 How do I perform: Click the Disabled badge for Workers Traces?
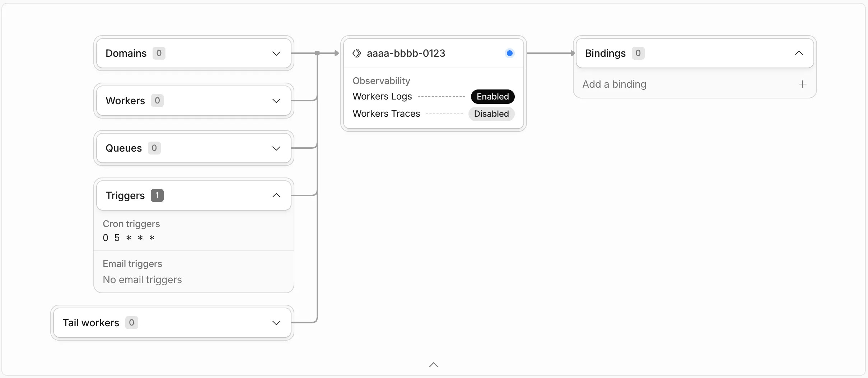[x=491, y=114]
